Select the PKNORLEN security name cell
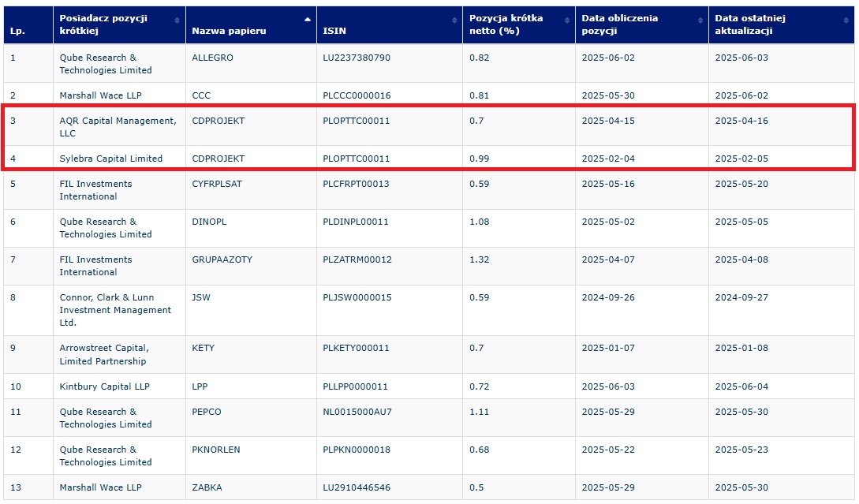The width and height of the screenshot is (859, 504). pyautogui.click(x=215, y=450)
